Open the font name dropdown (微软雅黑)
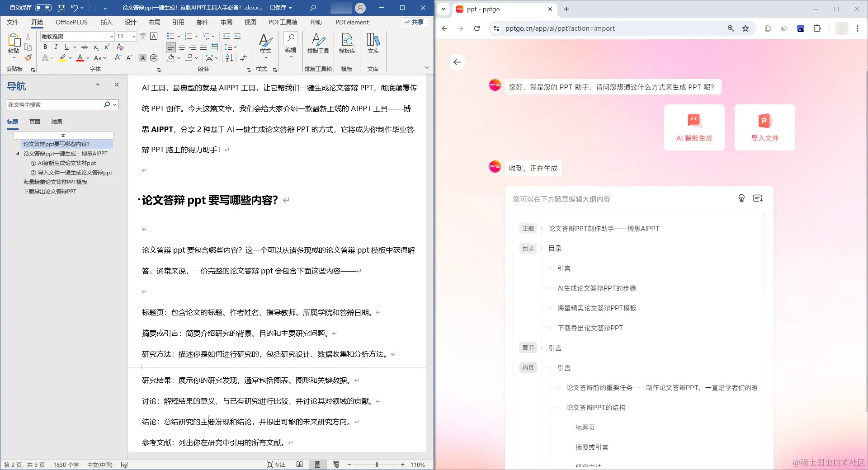 [x=112, y=37]
